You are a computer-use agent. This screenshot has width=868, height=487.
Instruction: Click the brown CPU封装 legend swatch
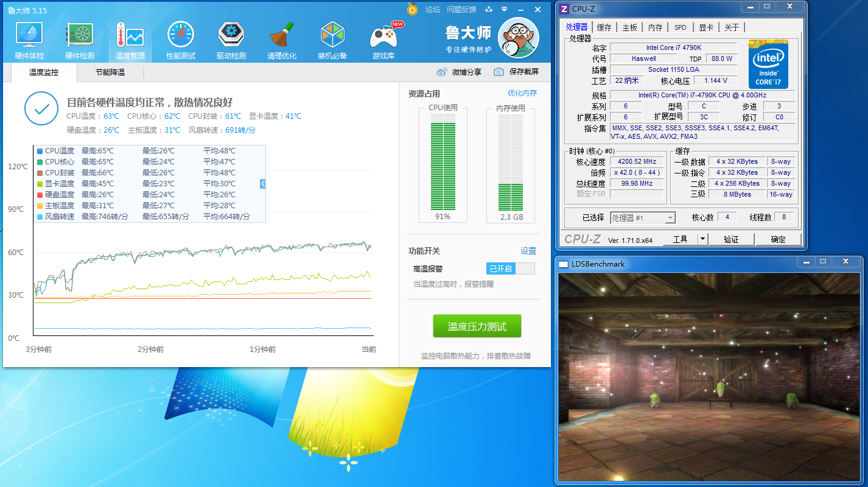[x=40, y=173]
